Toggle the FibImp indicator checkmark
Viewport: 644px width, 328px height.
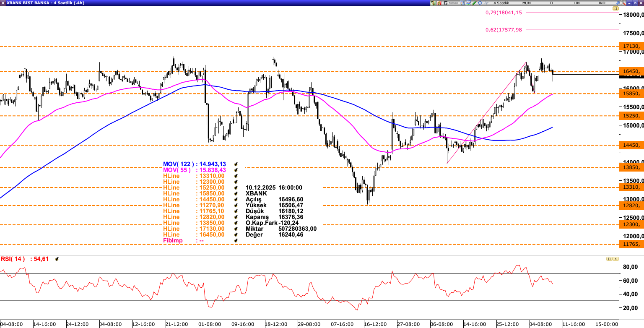[236, 241]
